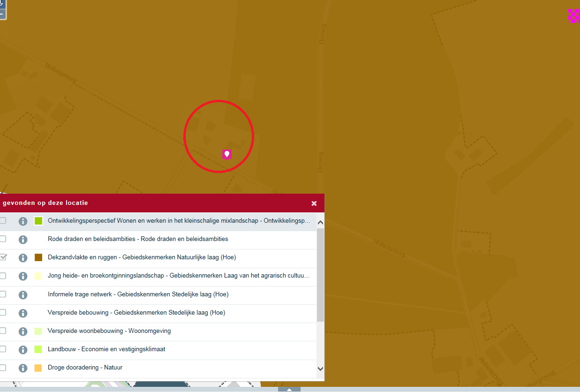Enable the Landbouw layer checkbox

pyautogui.click(x=3, y=349)
